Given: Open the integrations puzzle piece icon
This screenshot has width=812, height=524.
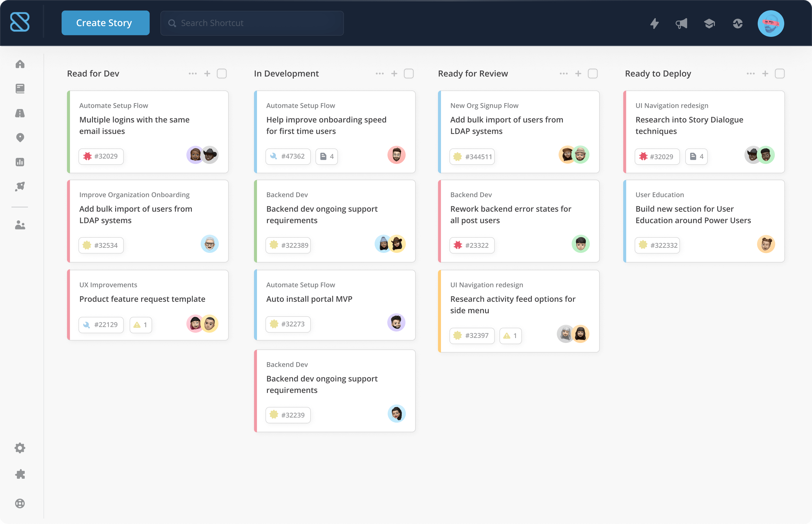Looking at the screenshot, I should click(20, 474).
